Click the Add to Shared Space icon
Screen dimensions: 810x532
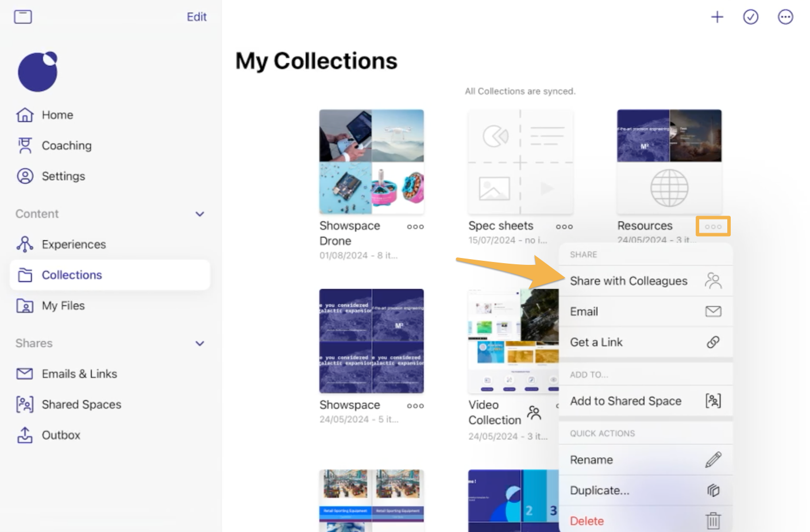click(713, 400)
